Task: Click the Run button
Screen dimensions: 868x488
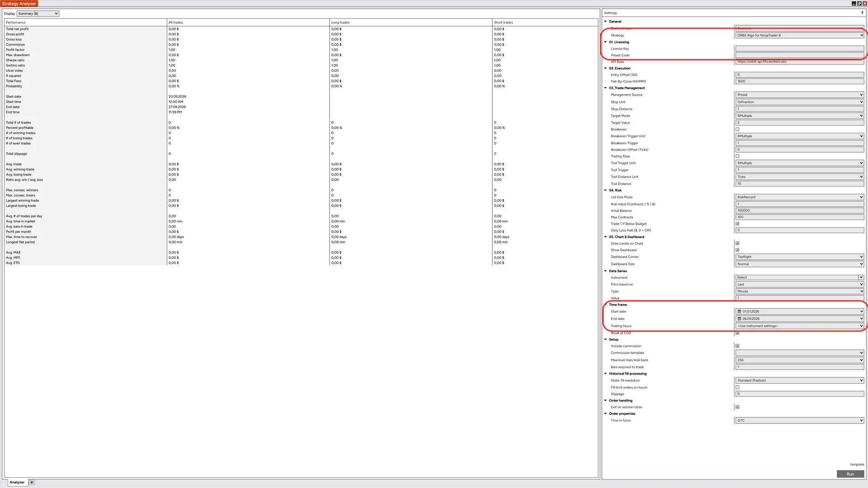Action: pyautogui.click(x=850, y=474)
